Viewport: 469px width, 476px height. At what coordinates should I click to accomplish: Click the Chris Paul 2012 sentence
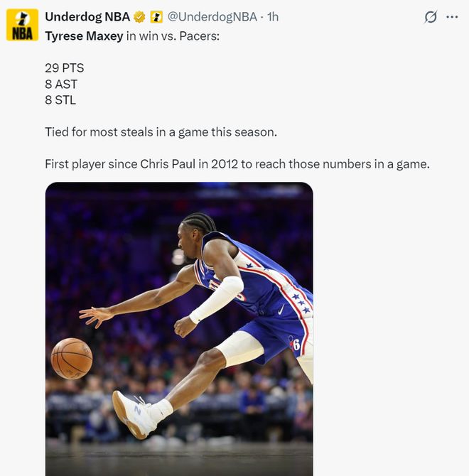[x=237, y=164]
